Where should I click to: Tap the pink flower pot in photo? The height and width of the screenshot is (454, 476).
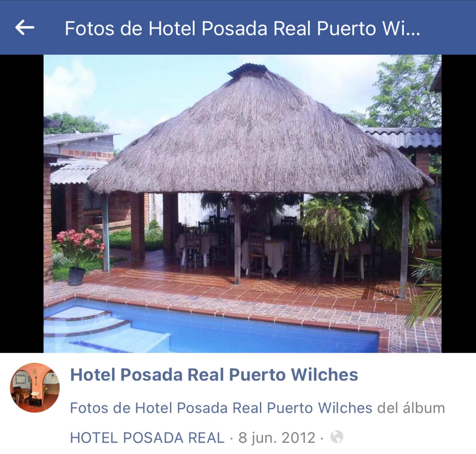(x=80, y=255)
